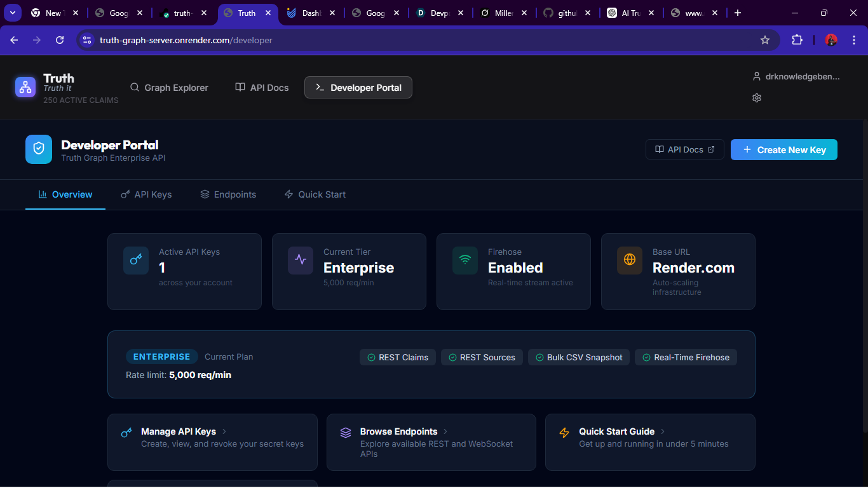
Task: Close the active Truth browser tab
Action: (268, 13)
